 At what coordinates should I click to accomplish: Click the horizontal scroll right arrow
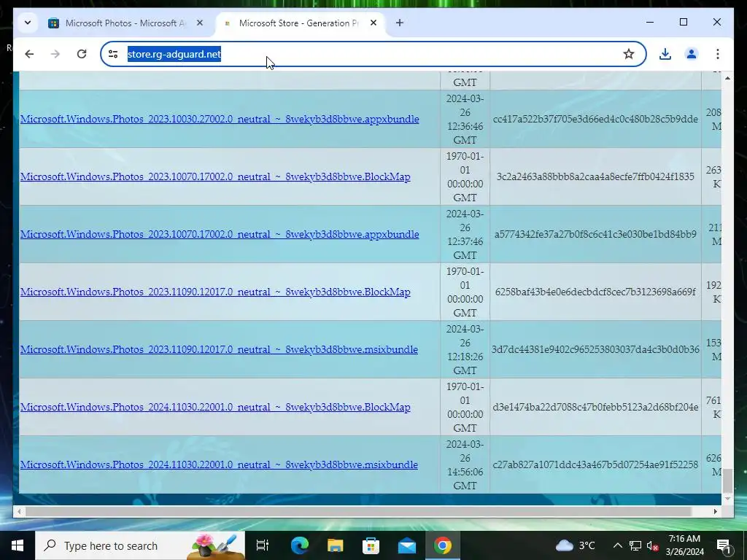tap(716, 512)
